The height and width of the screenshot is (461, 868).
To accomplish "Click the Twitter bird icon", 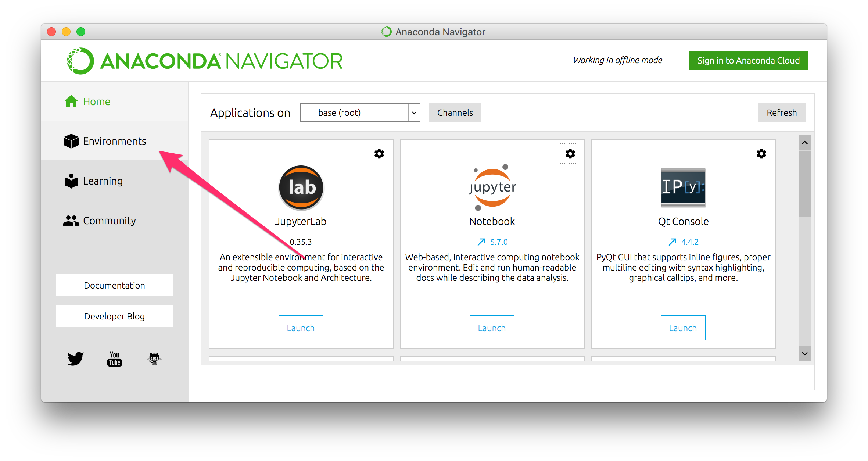I will click(x=76, y=358).
